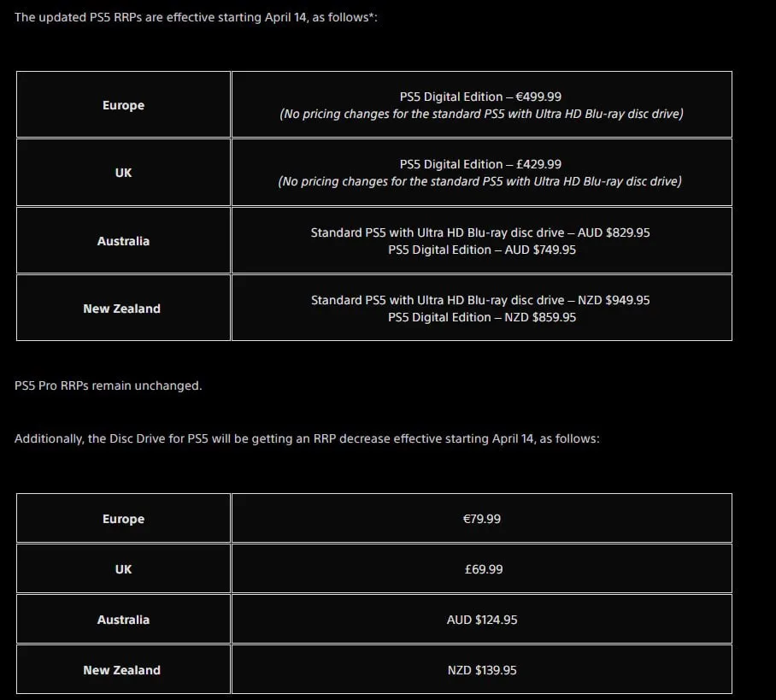
Task: Click the NZD $949.95 standard PS5 line
Action: tap(480, 300)
